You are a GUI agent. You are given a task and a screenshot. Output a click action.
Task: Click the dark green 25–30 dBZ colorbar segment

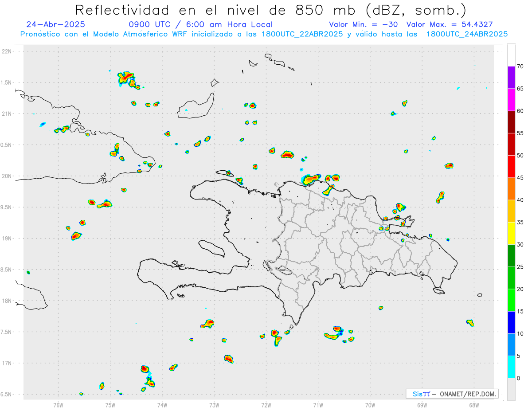[511, 256]
